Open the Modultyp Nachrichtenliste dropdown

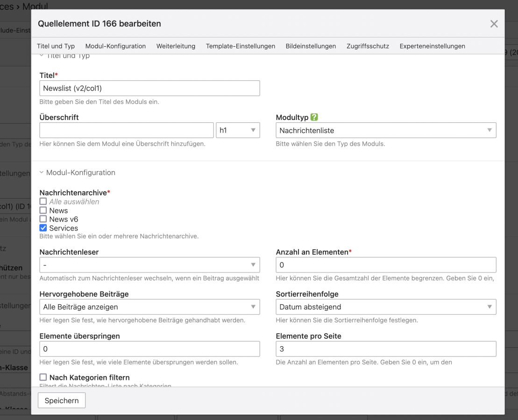(x=386, y=130)
